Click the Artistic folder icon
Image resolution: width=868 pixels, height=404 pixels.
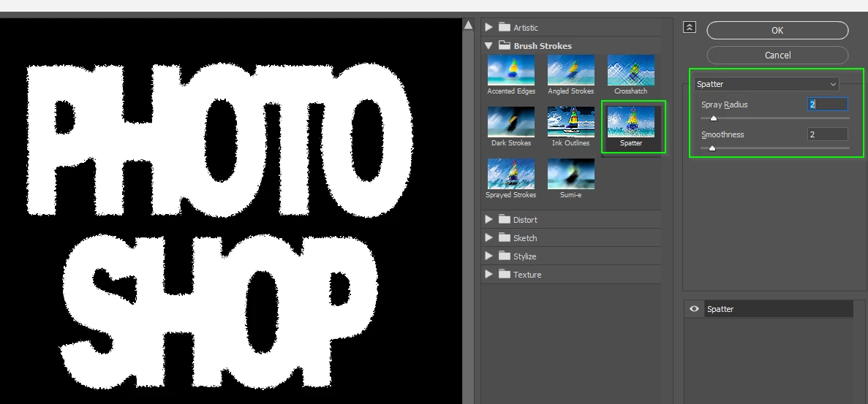tap(504, 27)
